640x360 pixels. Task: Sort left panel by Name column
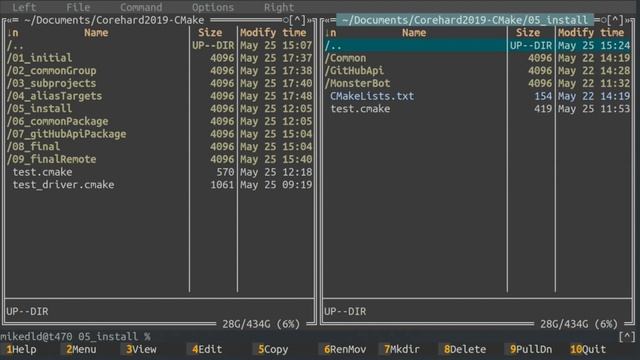click(x=96, y=33)
